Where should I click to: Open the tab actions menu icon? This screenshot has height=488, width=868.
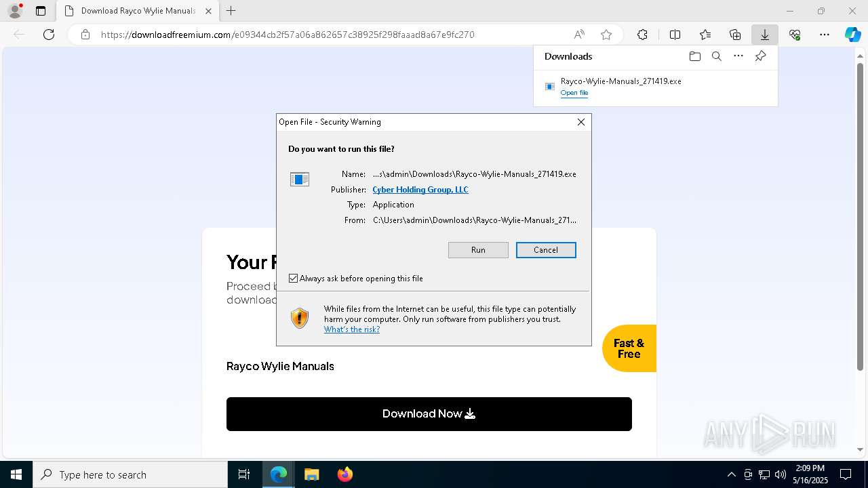(41, 11)
